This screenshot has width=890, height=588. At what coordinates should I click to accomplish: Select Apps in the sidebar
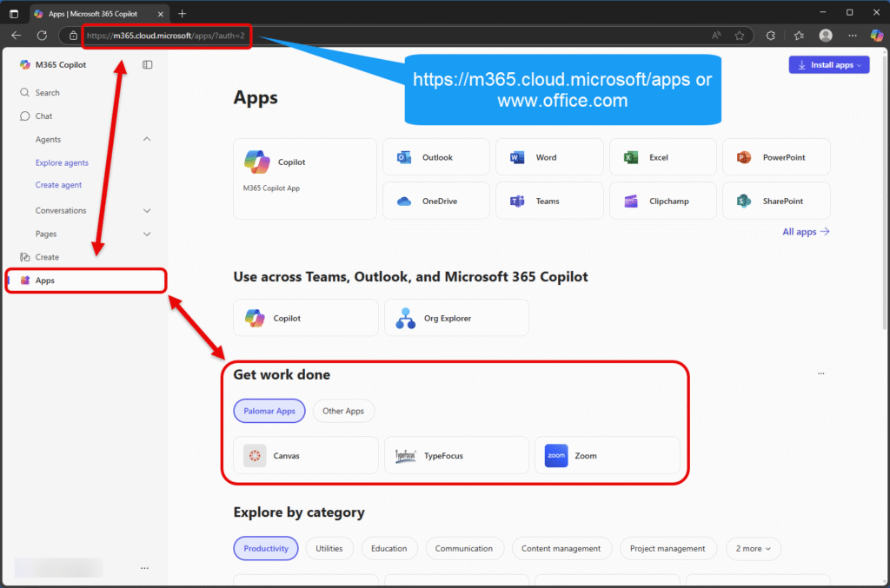(86, 281)
